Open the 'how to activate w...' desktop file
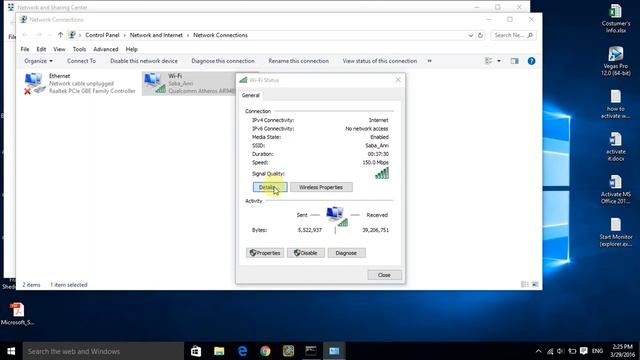This screenshot has height=360, width=640. coord(616,104)
